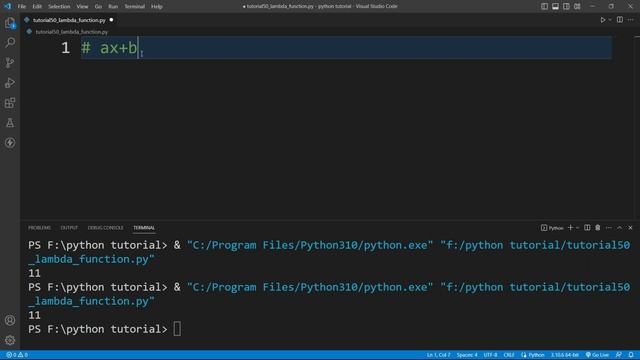640x360 pixels.
Task: Open the Manage gear settings
Action: pyautogui.click(x=10, y=340)
